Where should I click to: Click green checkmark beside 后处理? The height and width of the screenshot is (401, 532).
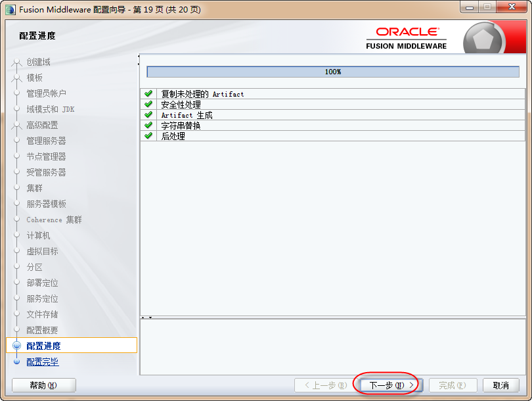coord(148,135)
